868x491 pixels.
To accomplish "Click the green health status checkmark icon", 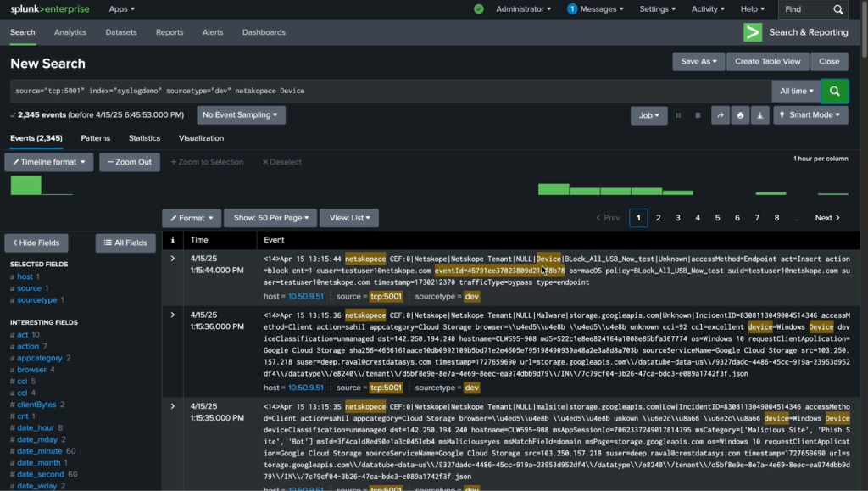I will click(479, 8).
